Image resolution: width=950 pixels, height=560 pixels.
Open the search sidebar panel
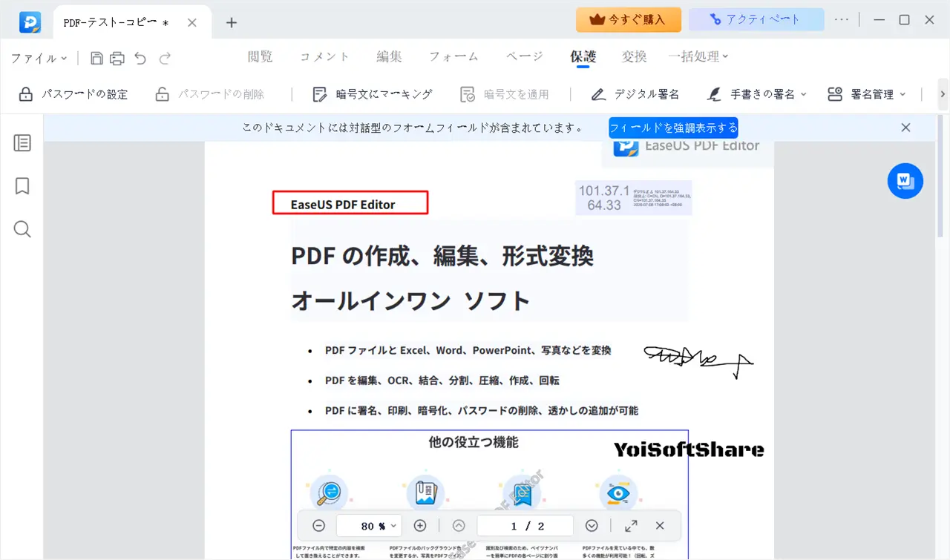[22, 229]
